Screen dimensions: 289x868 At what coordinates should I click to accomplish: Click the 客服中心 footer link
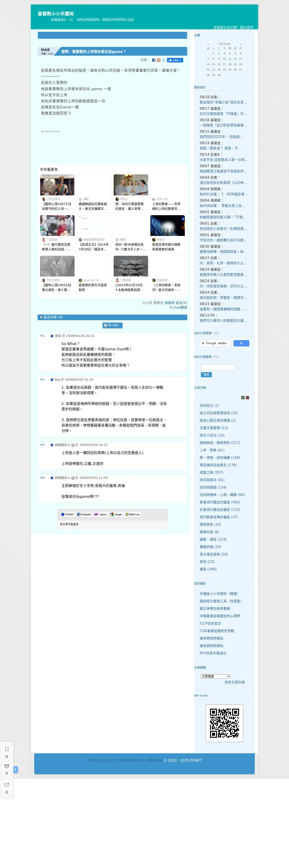click(138, 760)
